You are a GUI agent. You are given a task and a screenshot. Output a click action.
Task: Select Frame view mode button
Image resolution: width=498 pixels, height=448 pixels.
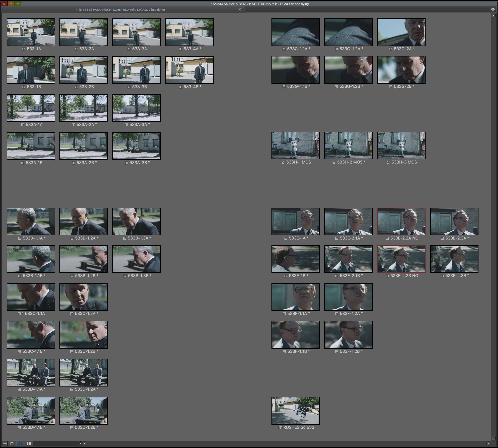point(20,443)
